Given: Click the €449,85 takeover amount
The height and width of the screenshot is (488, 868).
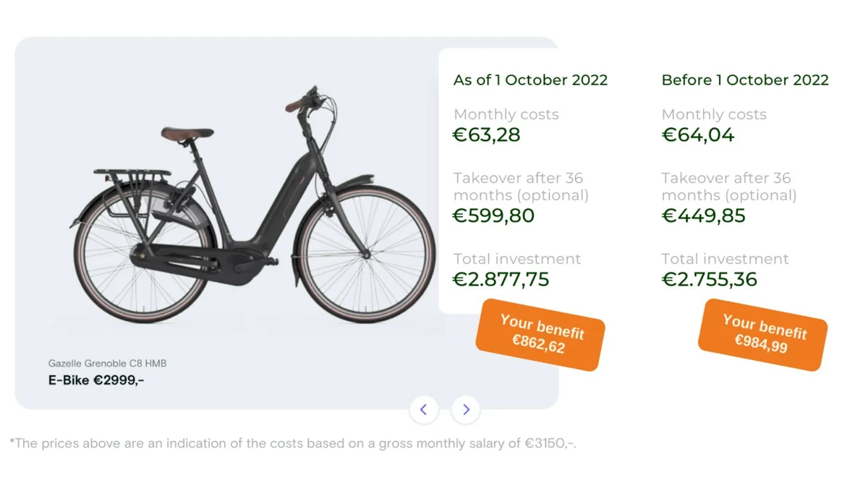Looking at the screenshot, I should (704, 216).
